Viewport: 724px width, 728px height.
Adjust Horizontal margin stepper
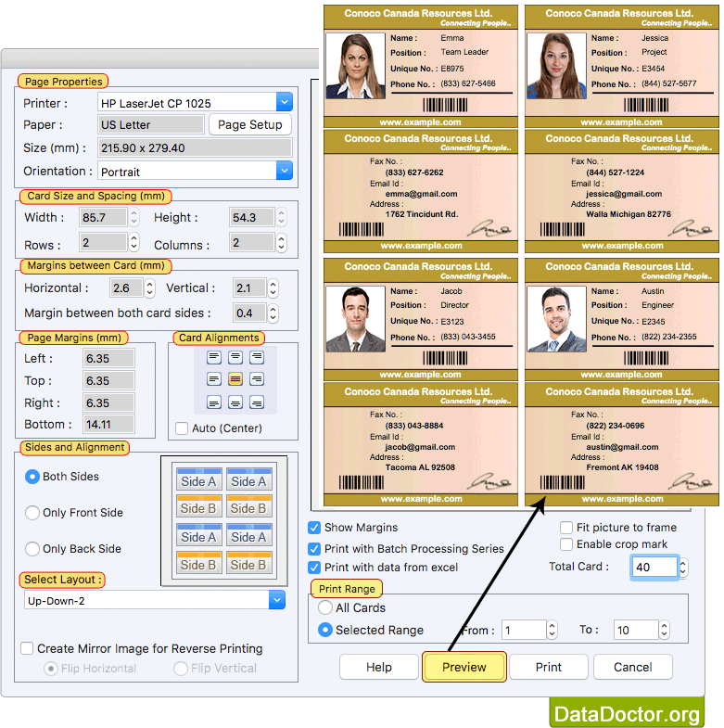[149, 287]
